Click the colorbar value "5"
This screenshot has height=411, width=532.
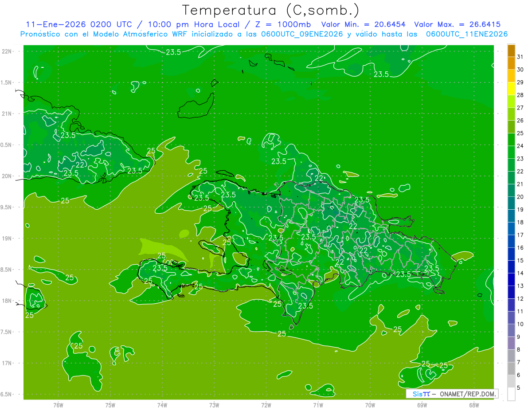[518, 388]
